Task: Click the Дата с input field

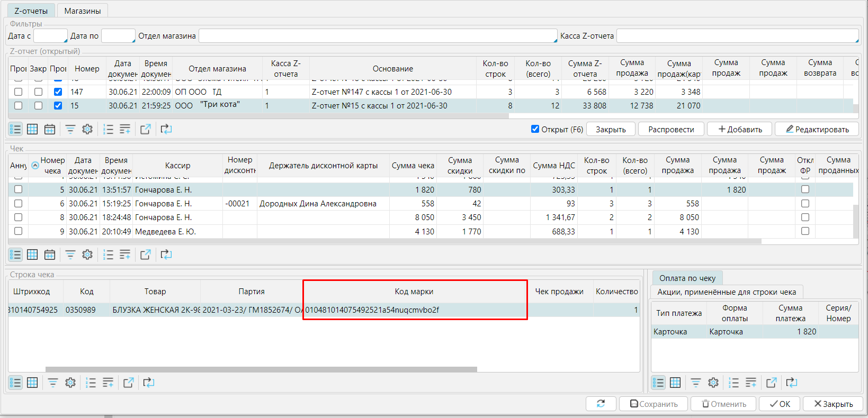Action: click(x=50, y=36)
